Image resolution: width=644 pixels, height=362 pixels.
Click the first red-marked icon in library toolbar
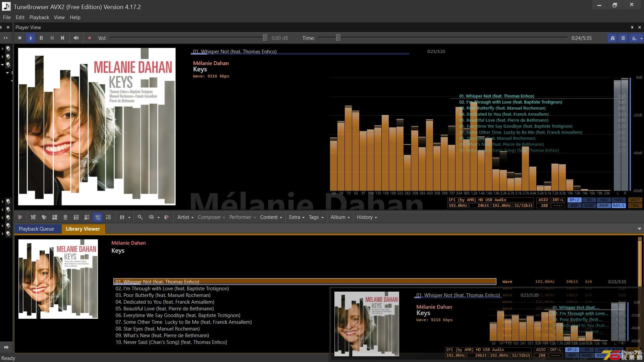[20, 217]
